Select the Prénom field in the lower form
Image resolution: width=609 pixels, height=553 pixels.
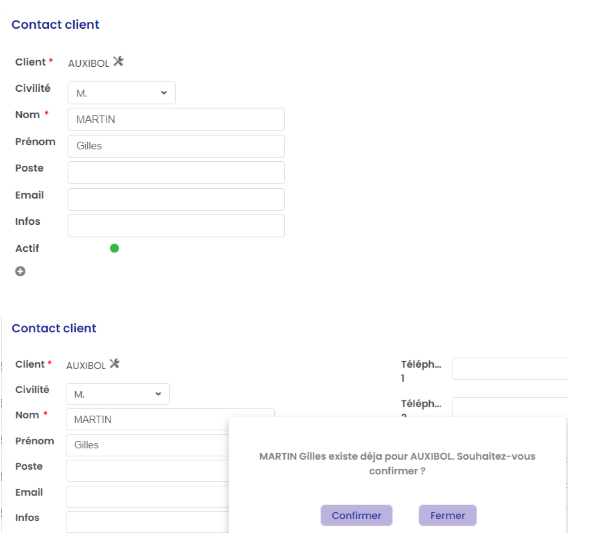click(146, 444)
